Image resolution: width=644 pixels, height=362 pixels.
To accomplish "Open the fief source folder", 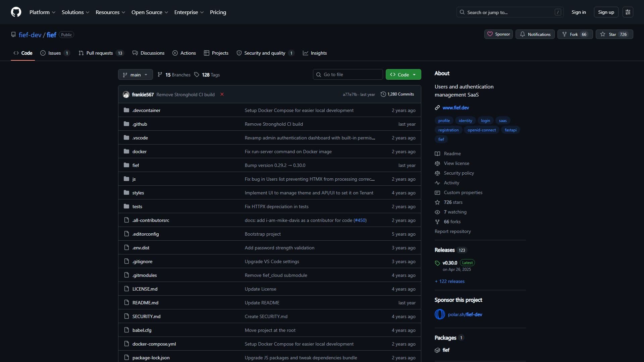I will (136, 165).
